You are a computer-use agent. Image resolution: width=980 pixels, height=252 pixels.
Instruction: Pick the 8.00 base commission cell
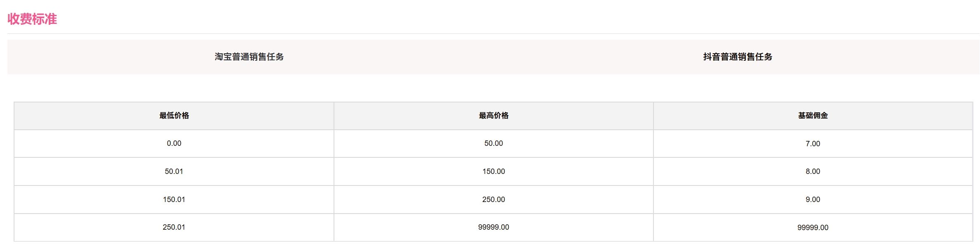[x=813, y=171]
